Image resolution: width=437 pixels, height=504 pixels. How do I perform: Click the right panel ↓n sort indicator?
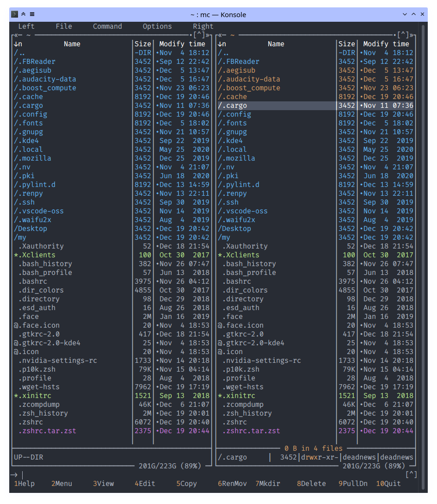pos(222,44)
